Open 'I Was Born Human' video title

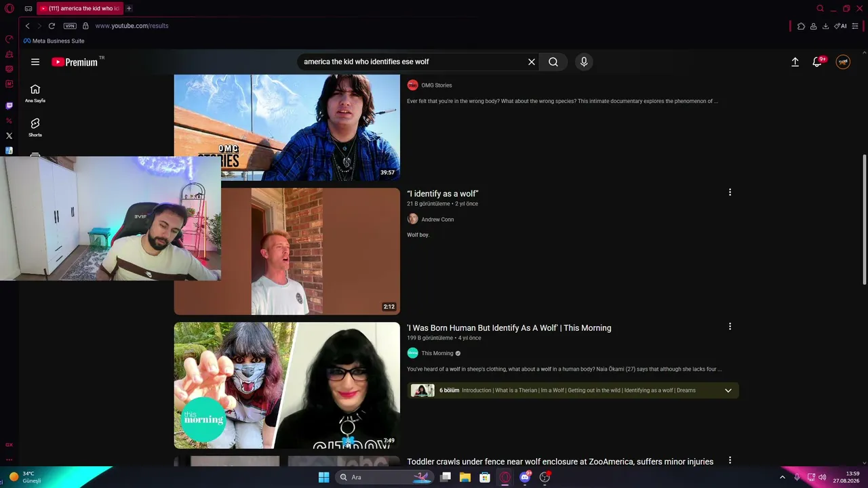pyautogui.click(x=509, y=328)
